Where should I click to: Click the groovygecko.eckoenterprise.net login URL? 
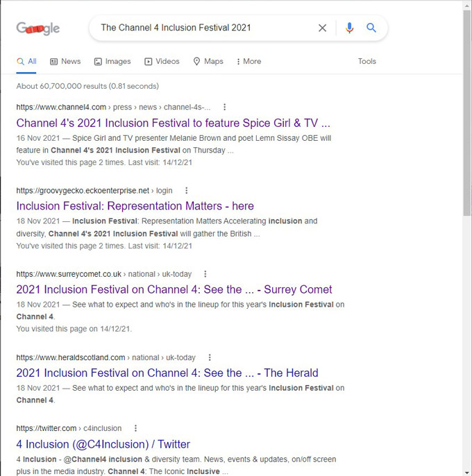coord(94,191)
